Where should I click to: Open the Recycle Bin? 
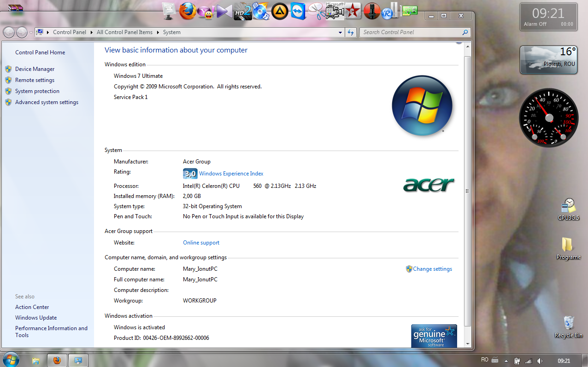(x=568, y=327)
